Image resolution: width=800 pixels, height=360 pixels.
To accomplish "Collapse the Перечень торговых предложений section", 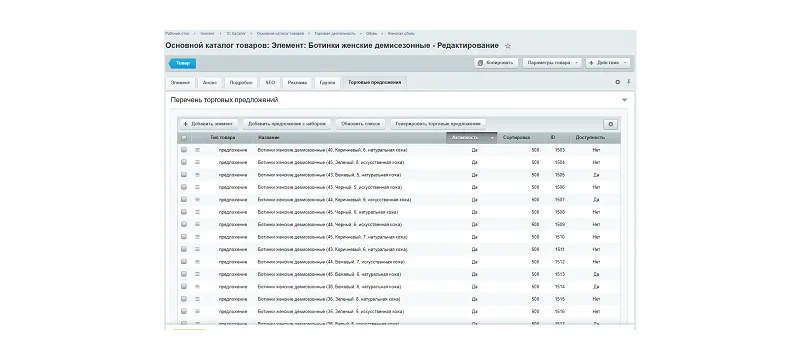I will (624, 100).
